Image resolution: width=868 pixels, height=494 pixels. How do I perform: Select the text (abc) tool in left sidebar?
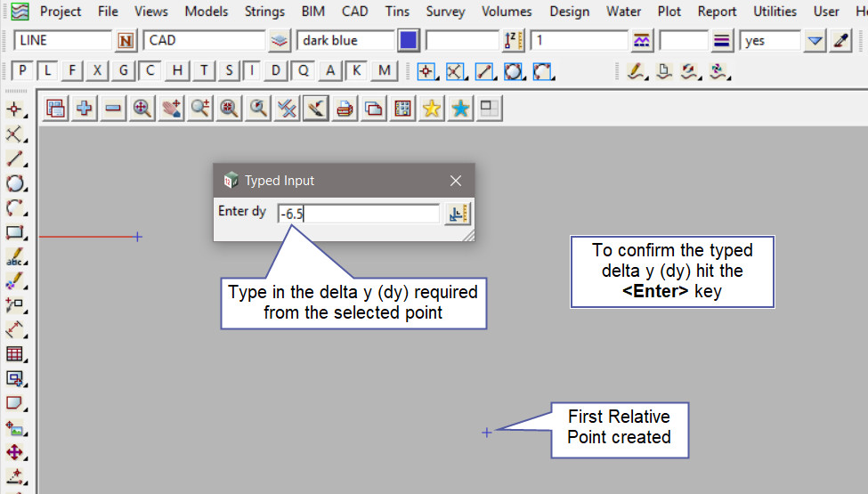click(14, 257)
